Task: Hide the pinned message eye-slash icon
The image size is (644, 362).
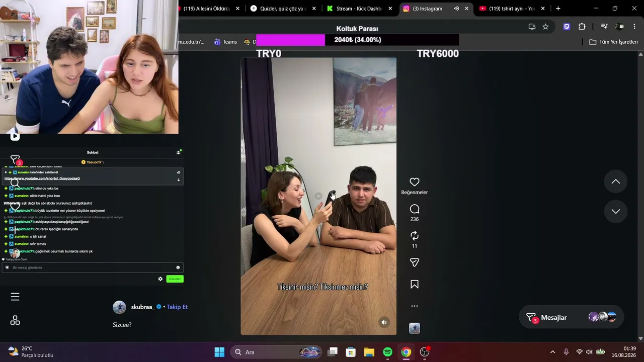Action: click(178, 172)
